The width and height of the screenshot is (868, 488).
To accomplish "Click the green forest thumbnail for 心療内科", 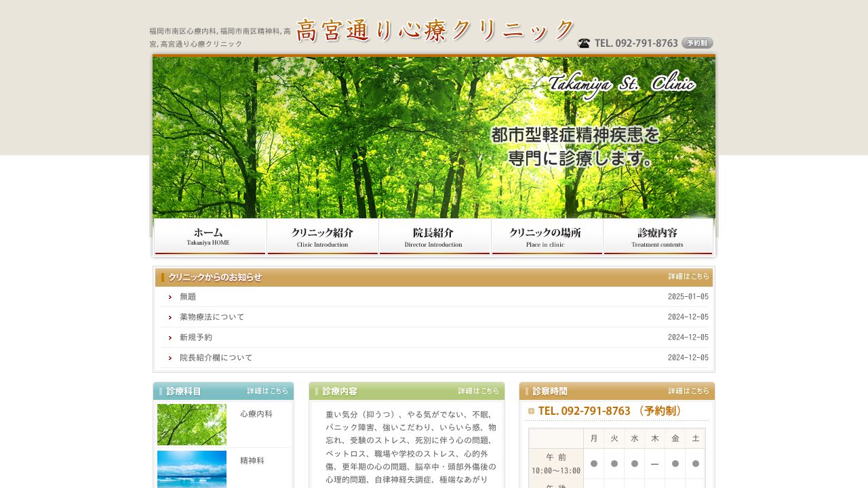I will point(192,424).
